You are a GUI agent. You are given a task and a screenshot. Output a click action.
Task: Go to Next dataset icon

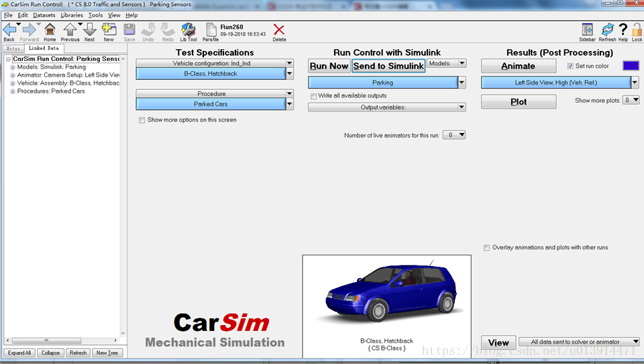point(89,30)
